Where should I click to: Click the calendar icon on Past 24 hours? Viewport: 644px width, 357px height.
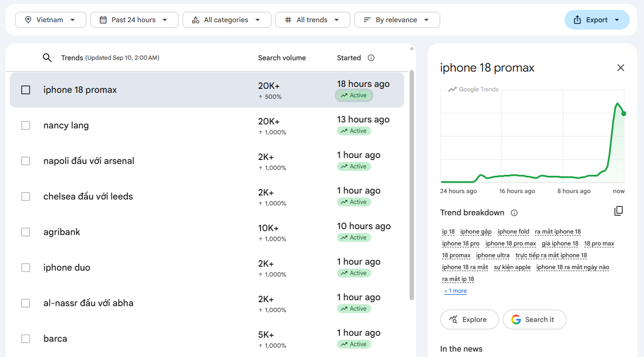(103, 20)
